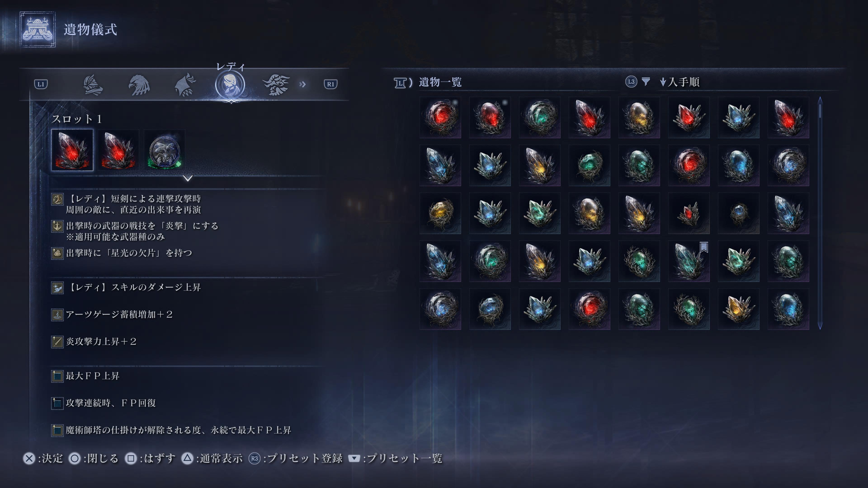Click the green-rimmed round relic in slot 1
This screenshot has width=868, height=488.
point(164,150)
